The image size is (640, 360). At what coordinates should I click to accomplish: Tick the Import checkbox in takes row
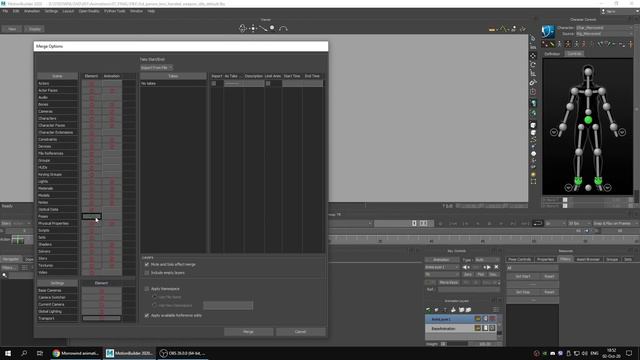(214, 83)
